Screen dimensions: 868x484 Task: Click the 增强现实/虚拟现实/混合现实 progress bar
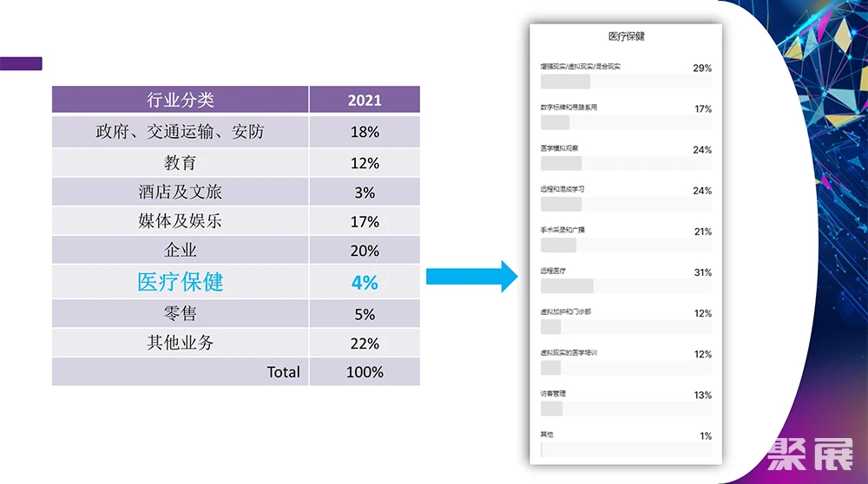coord(626,82)
